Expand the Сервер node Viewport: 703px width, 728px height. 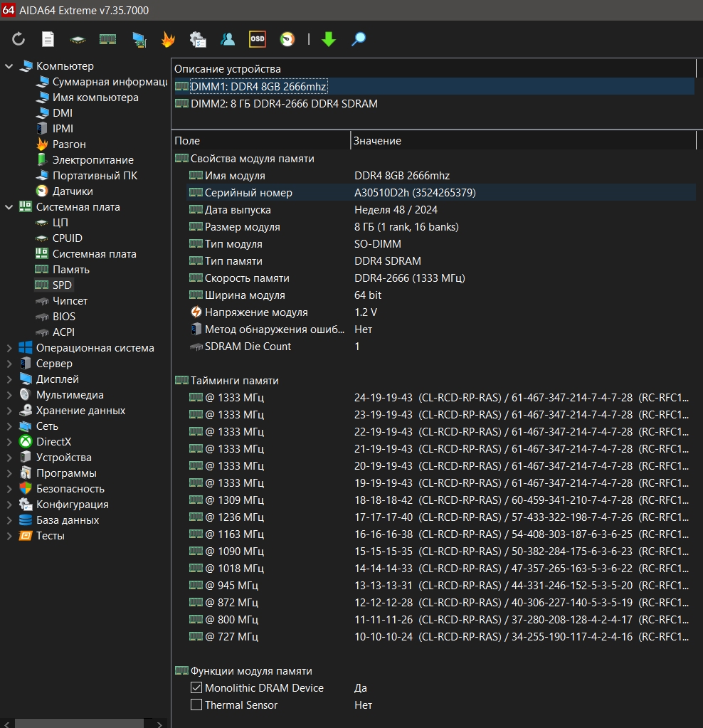[9, 364]
